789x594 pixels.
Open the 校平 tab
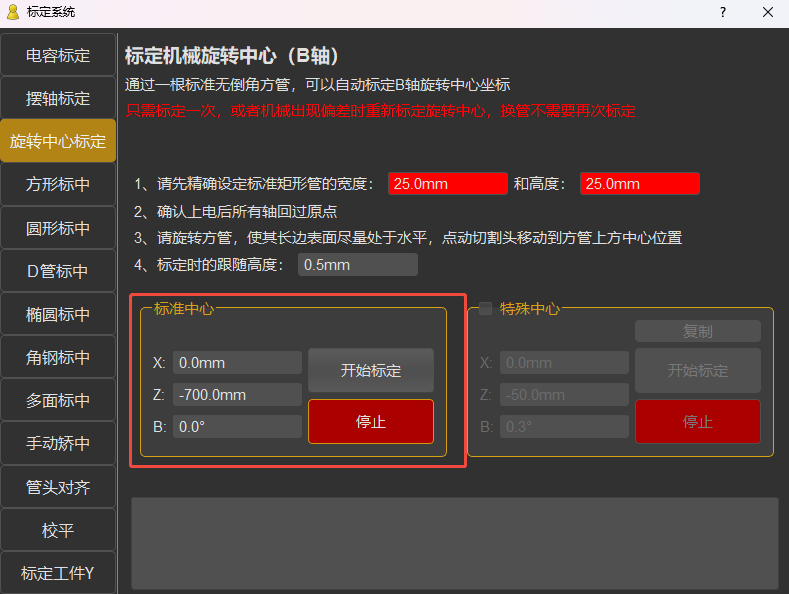tap(58, 530)
